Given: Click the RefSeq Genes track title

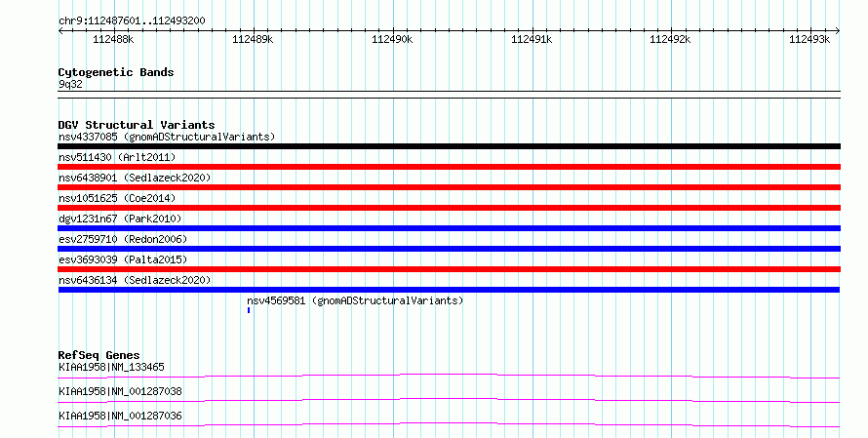Looking at the screenshot, I should pos(99,355).
